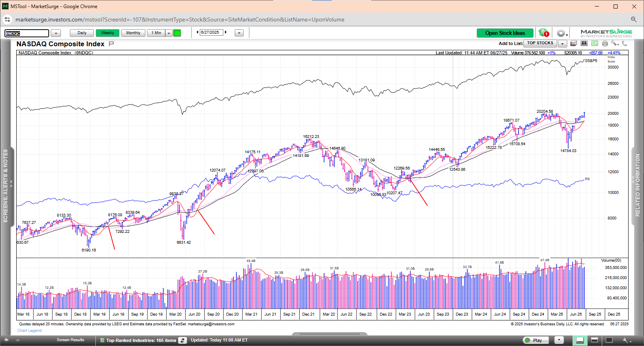644x346 pixels.
Task: Click the green curve chart icon
Action: point(594,43)
